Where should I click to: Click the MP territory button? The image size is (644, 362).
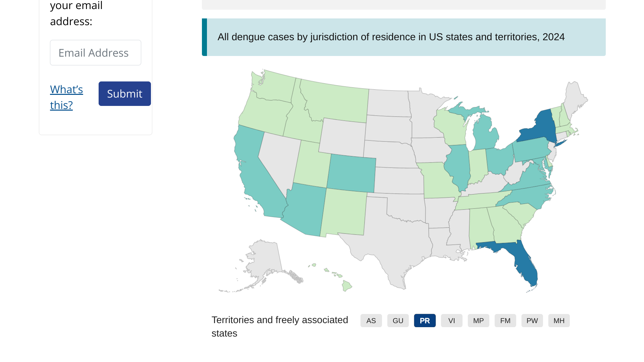coord(478,321)
